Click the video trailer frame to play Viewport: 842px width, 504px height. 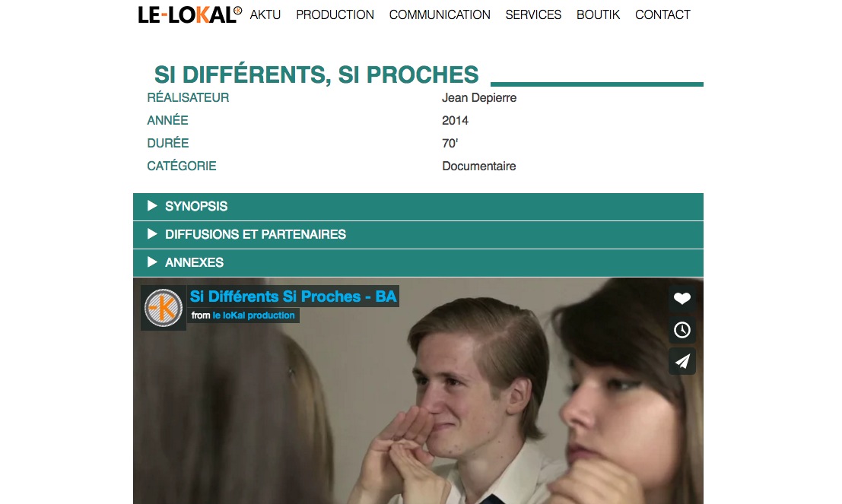[x=418, y=408]
